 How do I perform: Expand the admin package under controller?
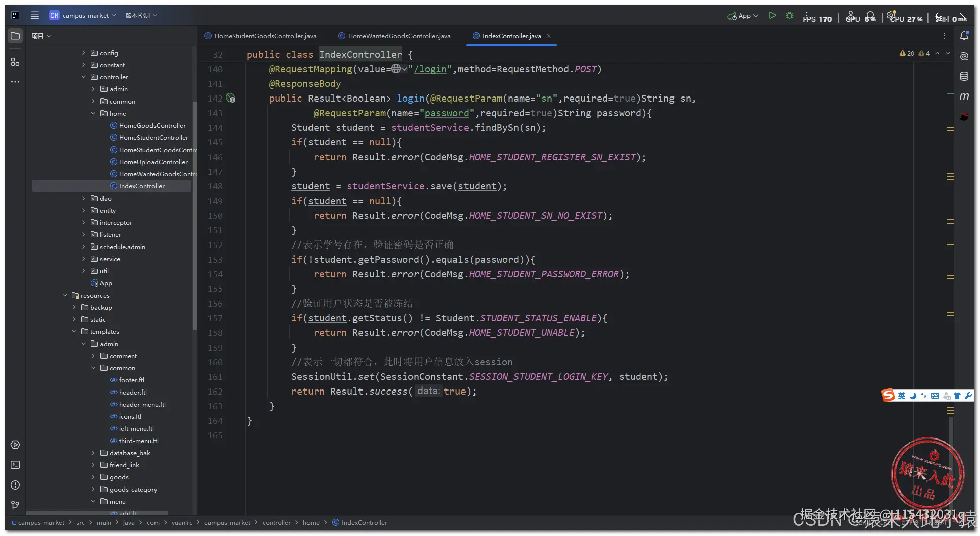tap(93, 89)
